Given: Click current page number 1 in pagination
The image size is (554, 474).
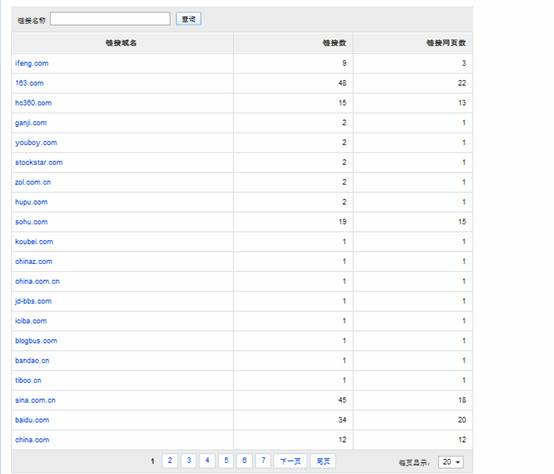Looking at the screenshot, I should (x=153, y=461).
